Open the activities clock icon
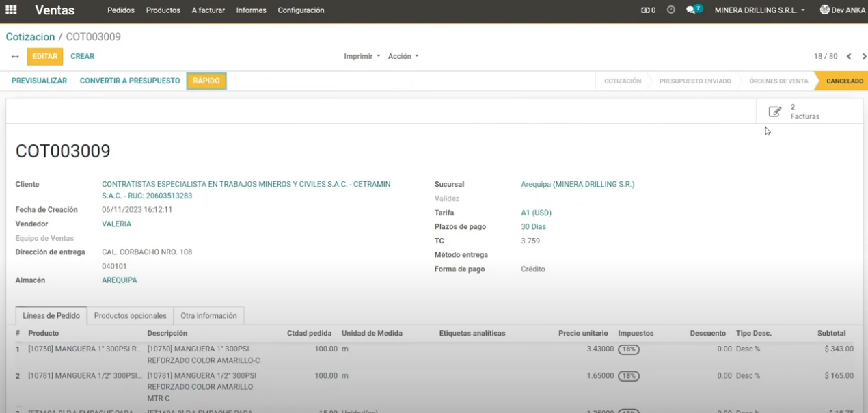Image resolution: width=868 pixels, height=413 pixels. pyautogui.click(x=670, y=10)
